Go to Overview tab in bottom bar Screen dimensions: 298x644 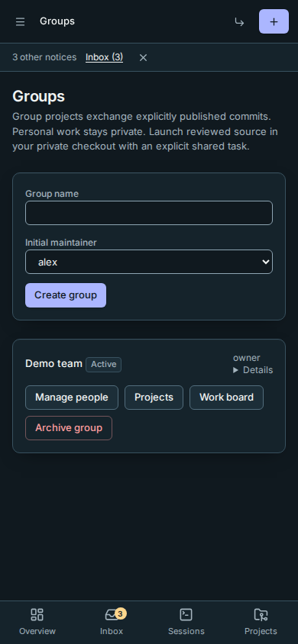tap(37, 622)
